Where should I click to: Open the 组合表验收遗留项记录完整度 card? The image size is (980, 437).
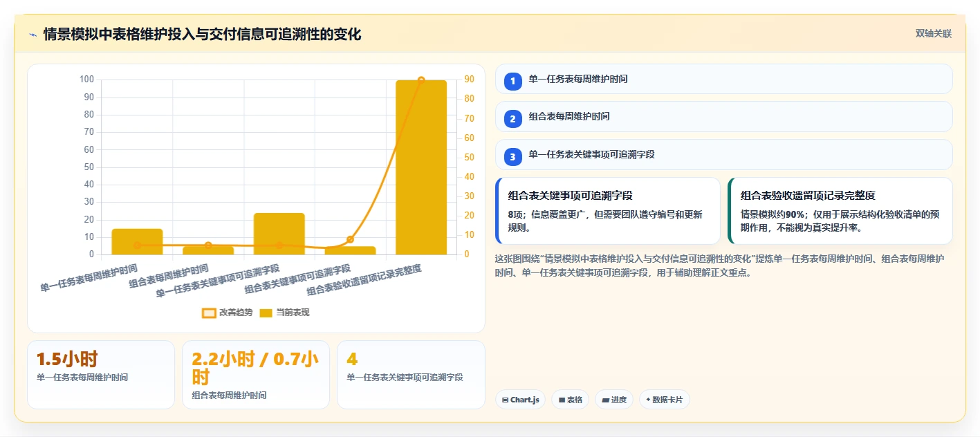click(840, 211)
